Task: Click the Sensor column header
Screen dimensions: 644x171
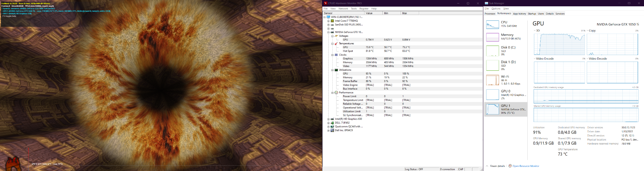Action: (344, 13)
